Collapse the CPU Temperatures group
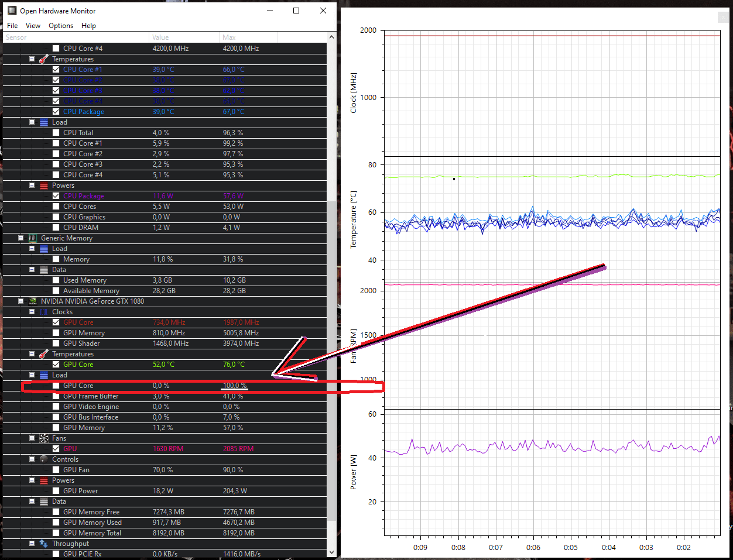 coord(32,59)
